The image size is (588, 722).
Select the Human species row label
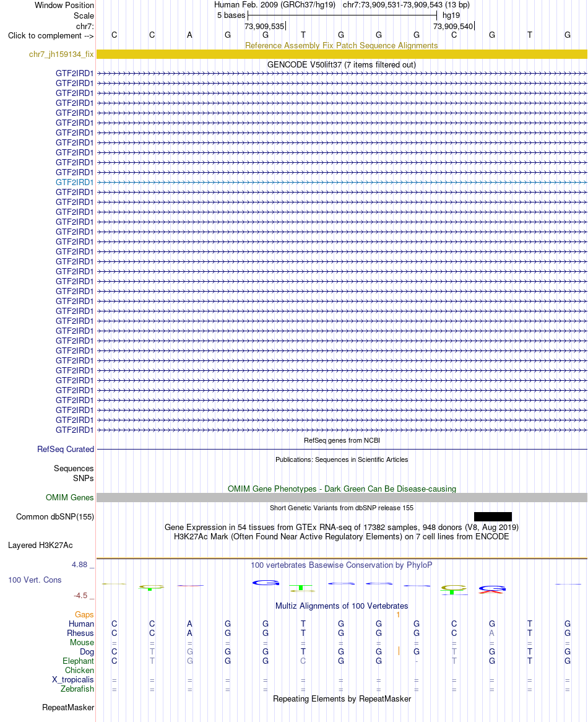point(82,624)
